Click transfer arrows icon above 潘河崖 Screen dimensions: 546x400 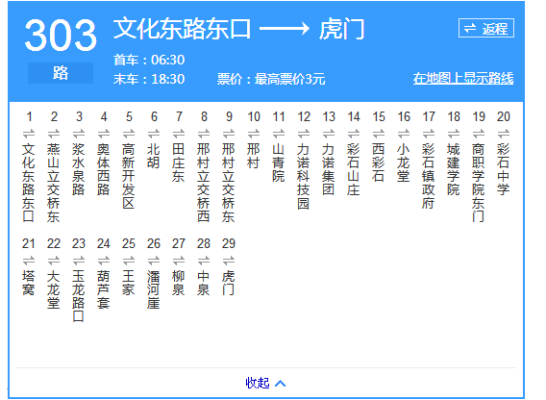coord(154,260)
